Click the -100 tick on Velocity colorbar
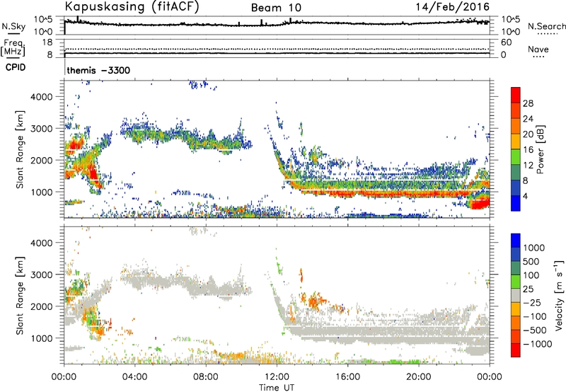This screenshot has height=392, width=566. [x=535, y=316]
